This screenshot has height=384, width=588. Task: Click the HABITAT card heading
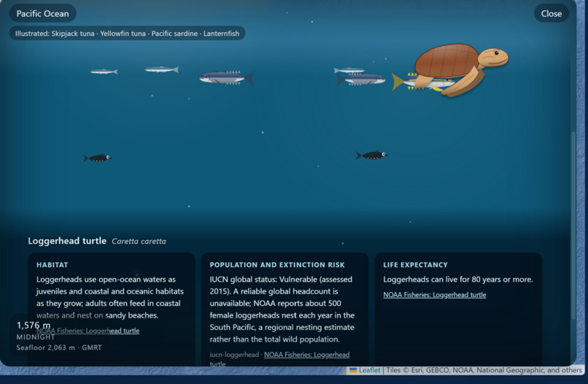click(x=52, y=264)
